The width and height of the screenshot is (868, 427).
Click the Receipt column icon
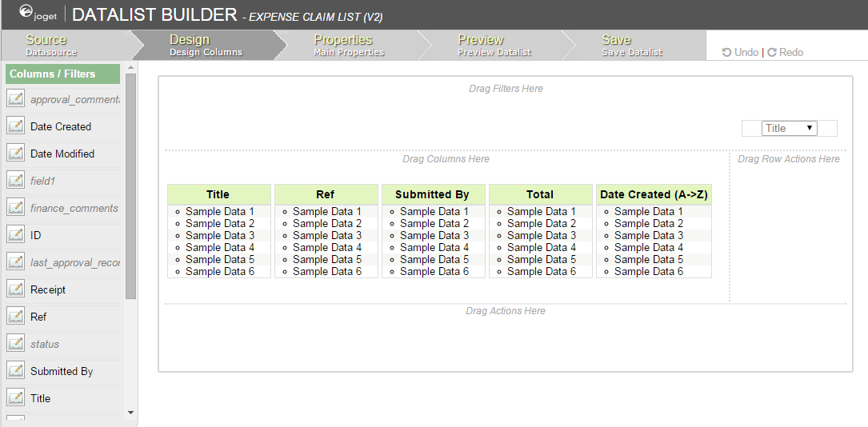15,289
